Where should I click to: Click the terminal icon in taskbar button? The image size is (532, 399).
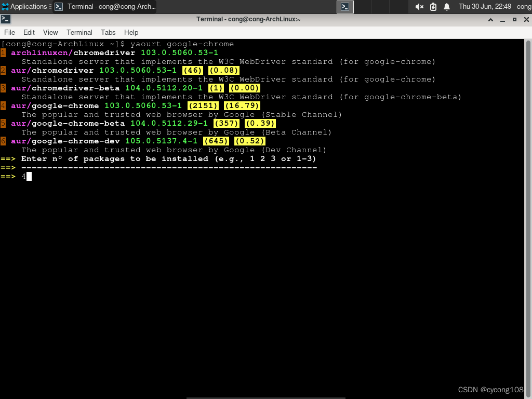59,6
